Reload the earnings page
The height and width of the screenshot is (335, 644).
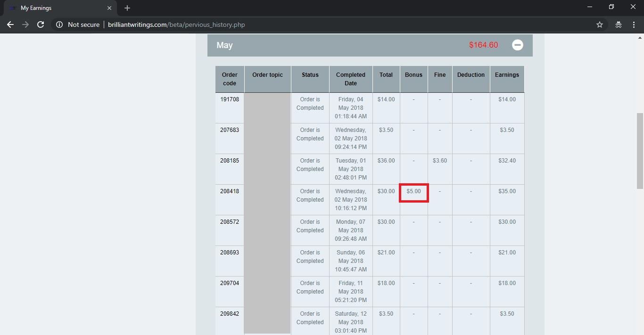(41, 25)
